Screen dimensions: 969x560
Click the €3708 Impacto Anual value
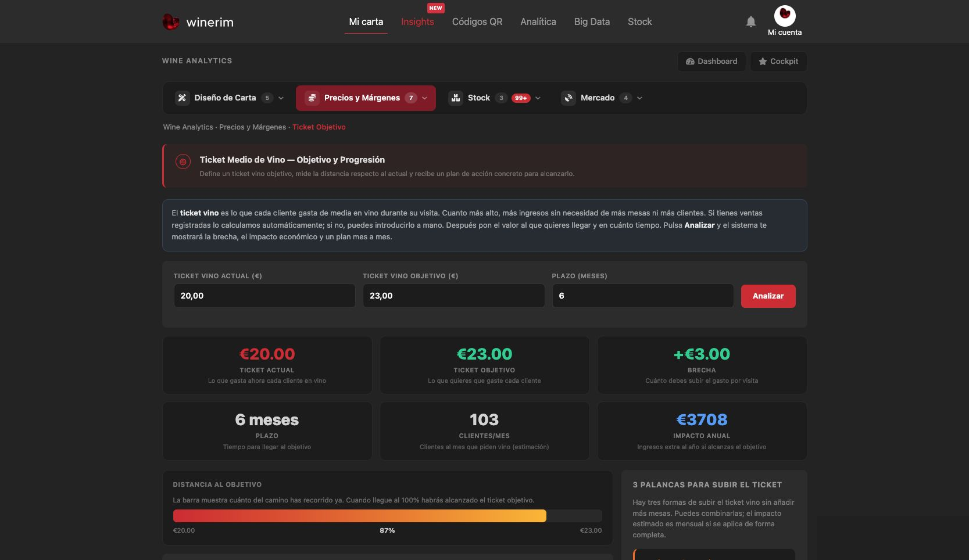(702, 420)
